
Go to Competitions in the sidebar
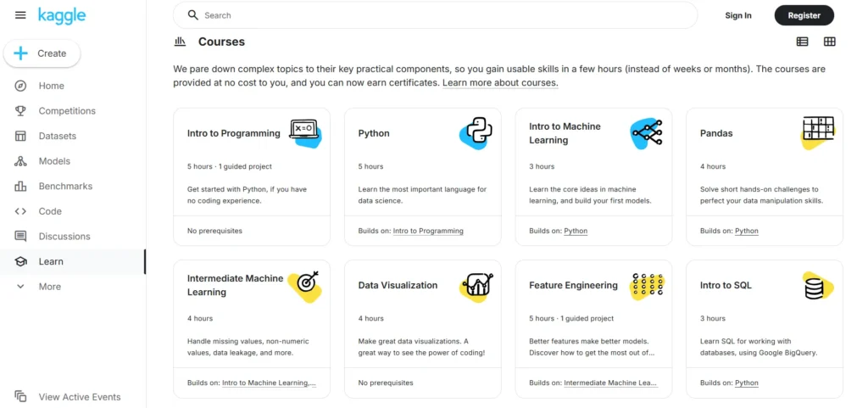pos(66,111)
